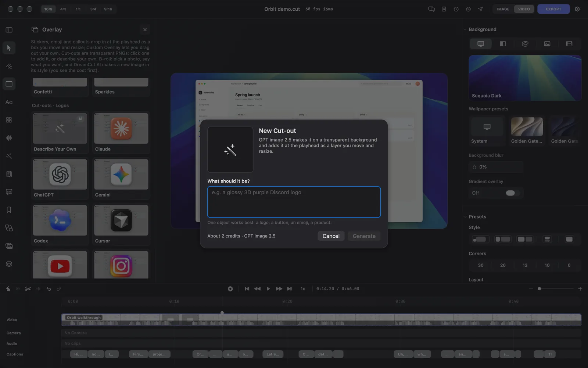The height and width of the screenshot is (368, 588).
Task: Open the history clock icon in the top bar
Action: coord(456,9)
